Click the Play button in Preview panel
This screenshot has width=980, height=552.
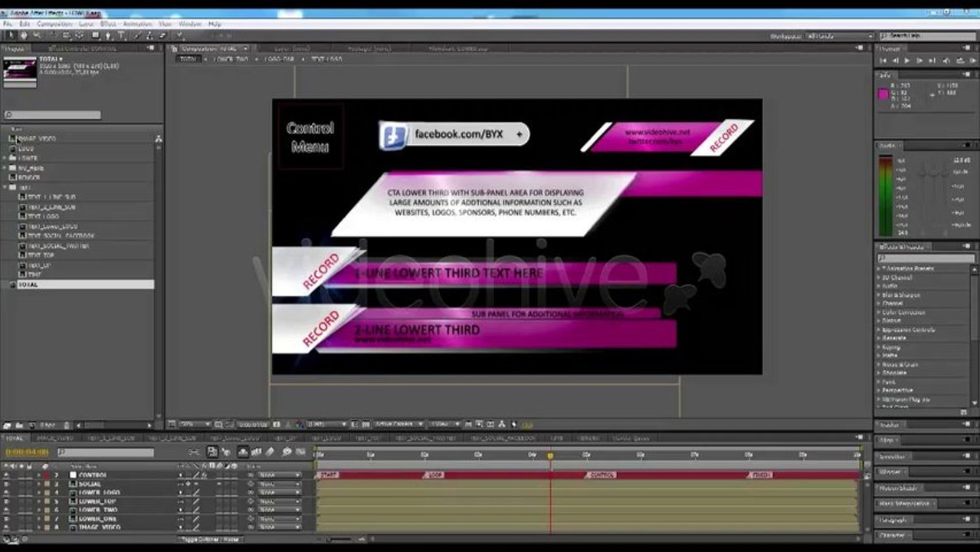tap(908, 61)
